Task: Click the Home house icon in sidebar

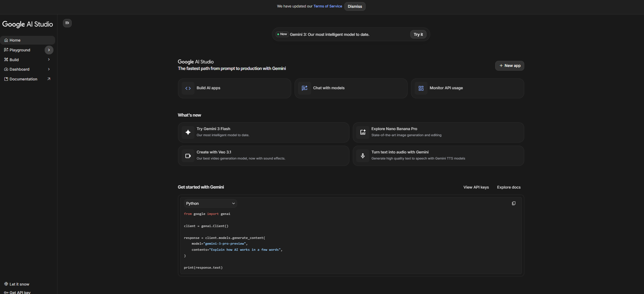Action: coord(6,40)
